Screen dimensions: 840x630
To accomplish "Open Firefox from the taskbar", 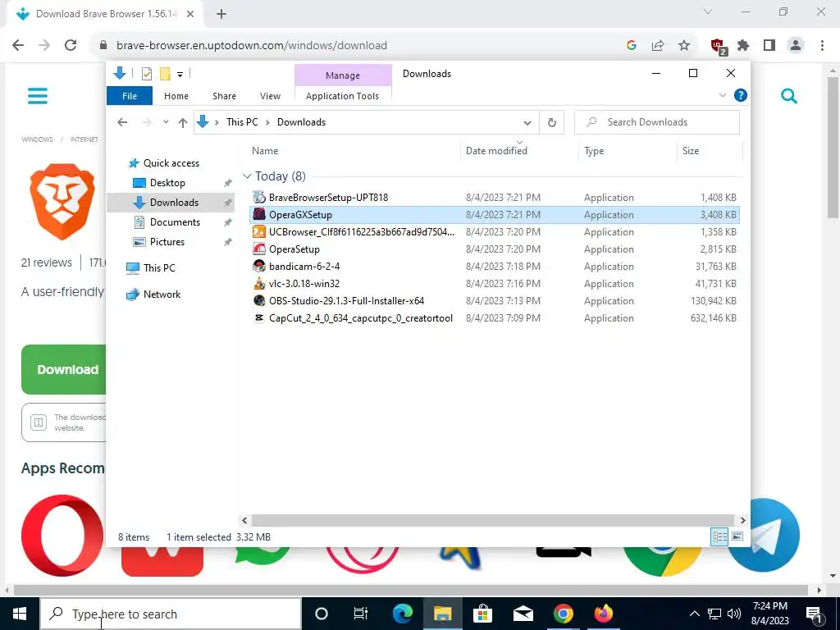I will (x=603, y=614).
